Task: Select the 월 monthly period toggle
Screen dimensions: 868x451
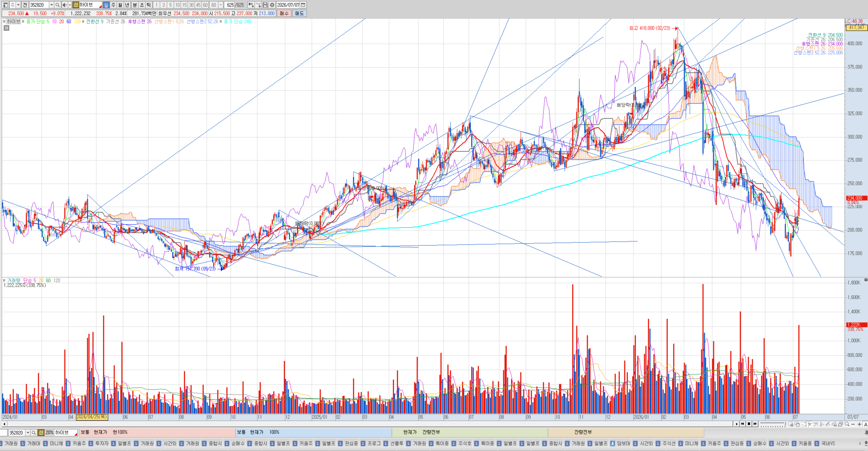Action: tap(120, 5)
